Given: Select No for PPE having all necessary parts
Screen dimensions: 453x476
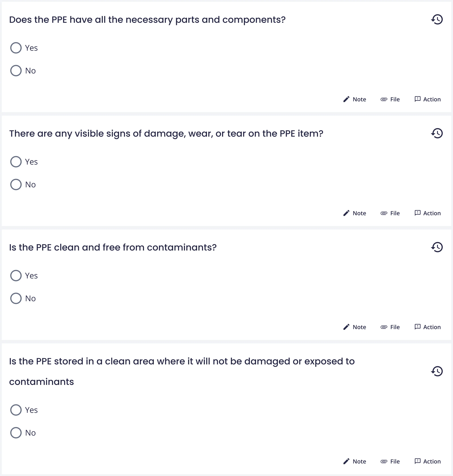Looking at the screenshot, I should click(16, 71).
